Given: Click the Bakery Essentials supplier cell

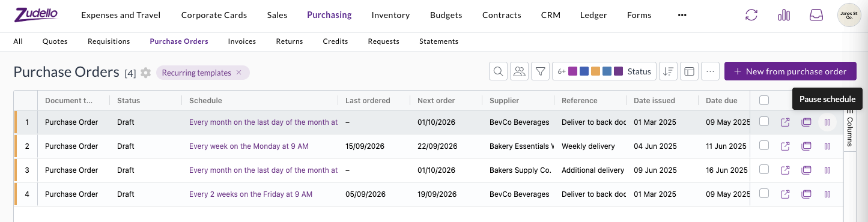Looking at the screenshot, I should click(x=518, y=146).
